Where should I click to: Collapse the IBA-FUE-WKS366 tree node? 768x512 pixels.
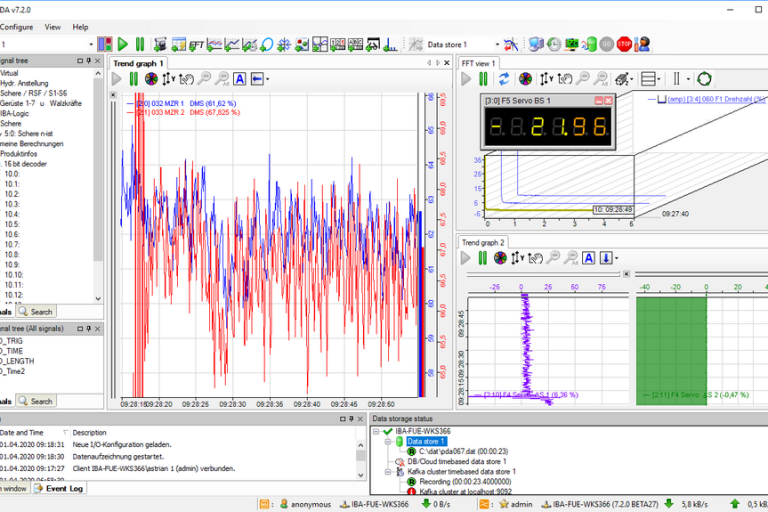(x=376, y=431)
